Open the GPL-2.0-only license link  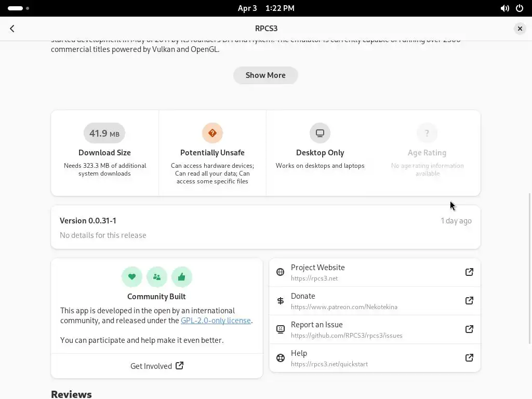[x=216, y=321]
